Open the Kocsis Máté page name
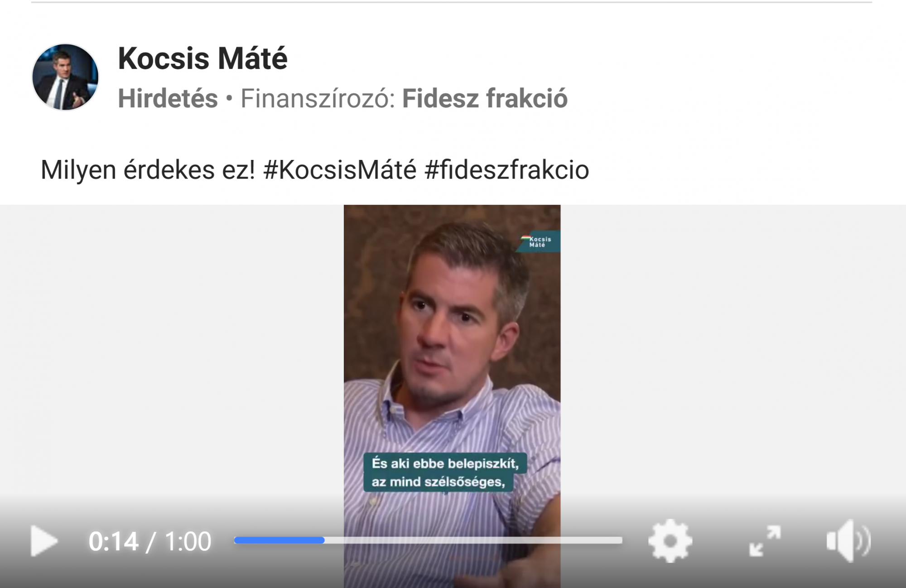 202,58
